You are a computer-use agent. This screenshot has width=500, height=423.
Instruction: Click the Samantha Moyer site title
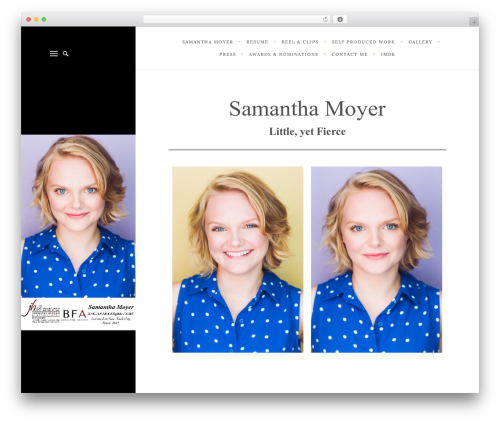point(307,109)
